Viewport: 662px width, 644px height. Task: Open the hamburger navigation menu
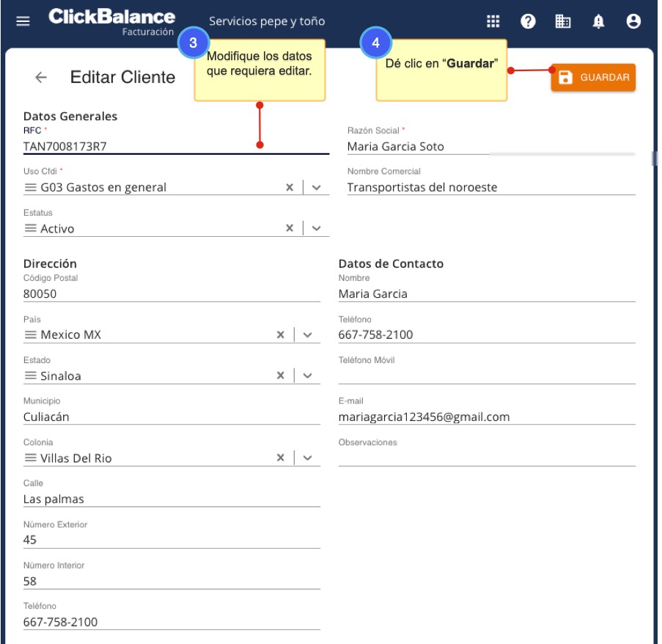(x=23, y=21)
